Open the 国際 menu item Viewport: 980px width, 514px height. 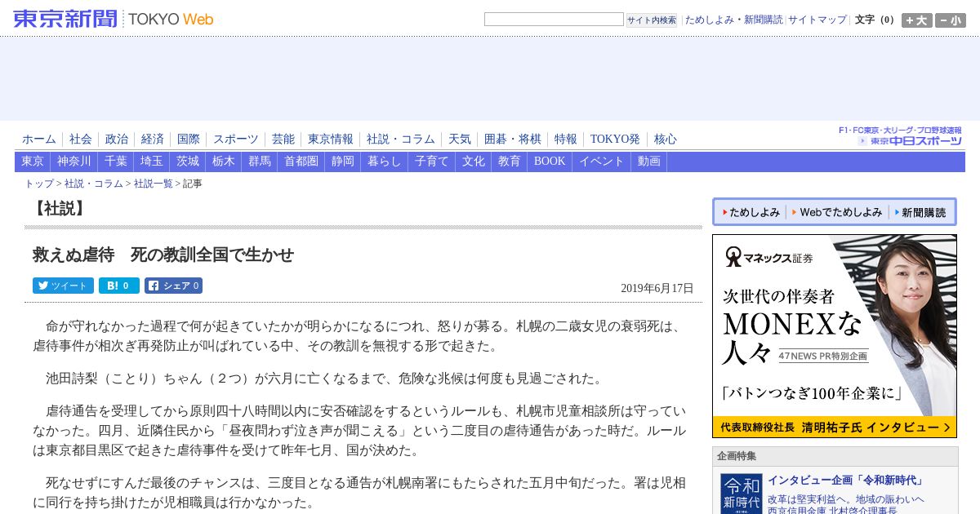coord(189,140)
